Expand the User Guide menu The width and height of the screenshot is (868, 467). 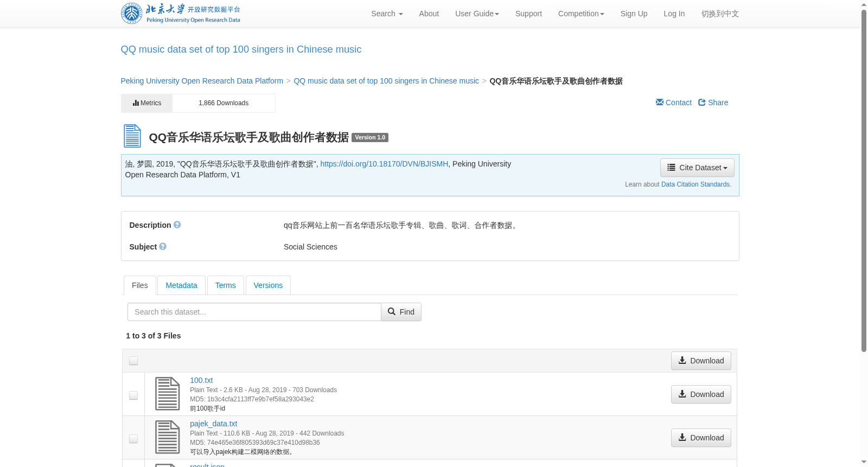tap(477, 14)
